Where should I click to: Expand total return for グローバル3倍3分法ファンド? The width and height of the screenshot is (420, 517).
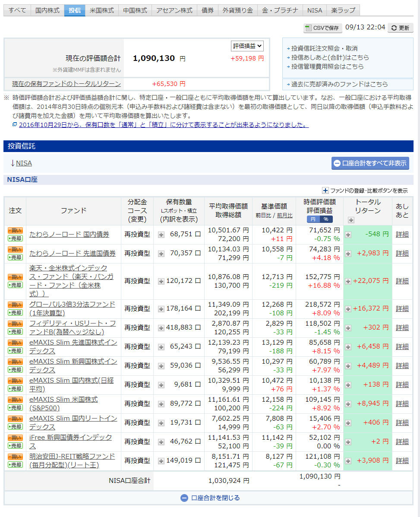(348, 309)
